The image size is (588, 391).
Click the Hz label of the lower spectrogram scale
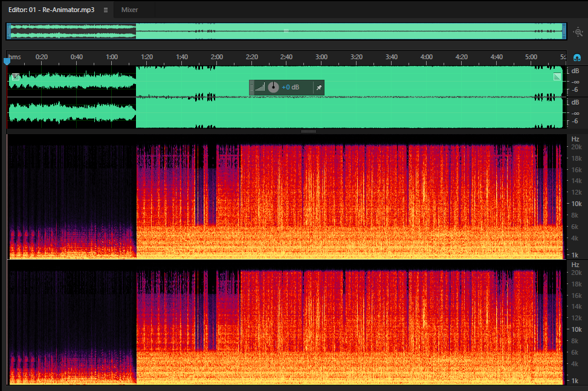coord(575,265)
